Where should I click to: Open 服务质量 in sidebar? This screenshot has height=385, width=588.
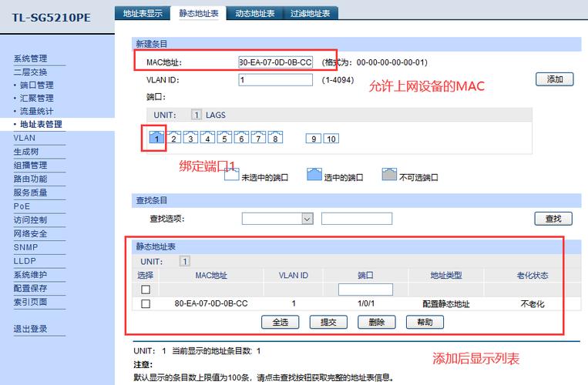pyautogui.click(x=30, y=192)
